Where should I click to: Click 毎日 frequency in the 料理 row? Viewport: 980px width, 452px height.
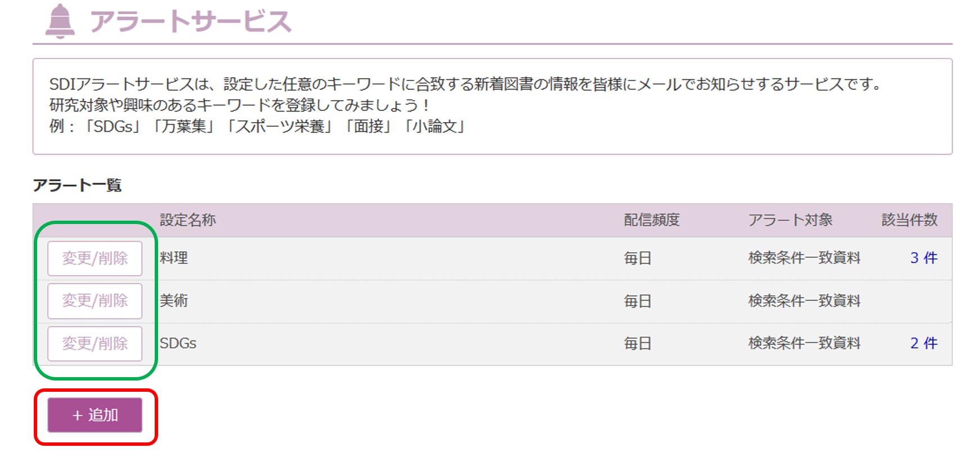(x=637, y=258)
